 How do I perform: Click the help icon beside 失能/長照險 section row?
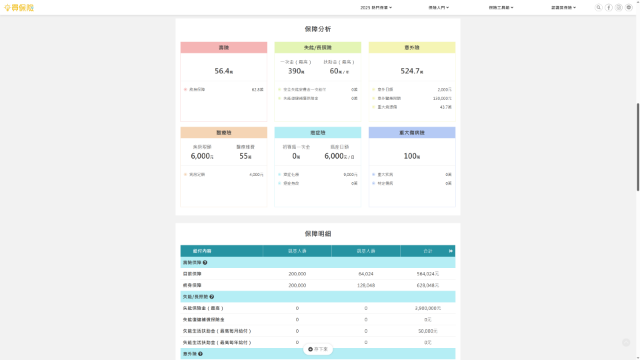coord(211,297)
